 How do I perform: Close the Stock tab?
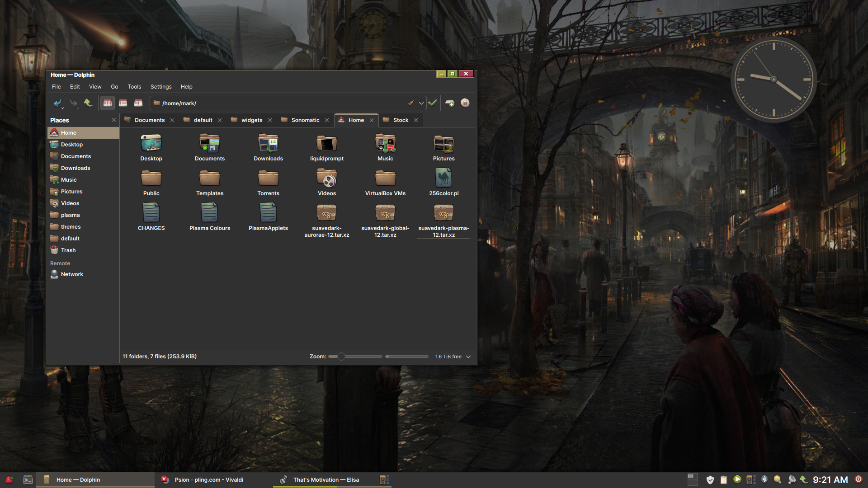click(x=416, y=120)
